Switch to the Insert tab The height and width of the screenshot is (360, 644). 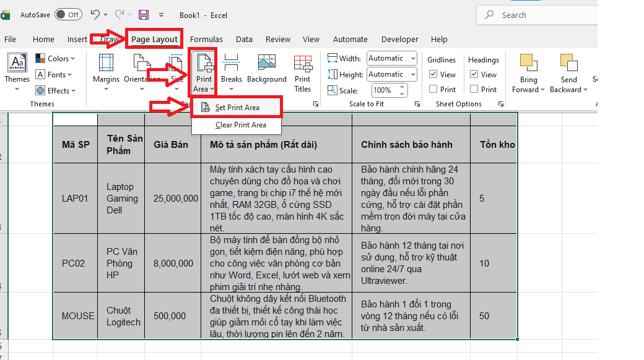(77, 40)
